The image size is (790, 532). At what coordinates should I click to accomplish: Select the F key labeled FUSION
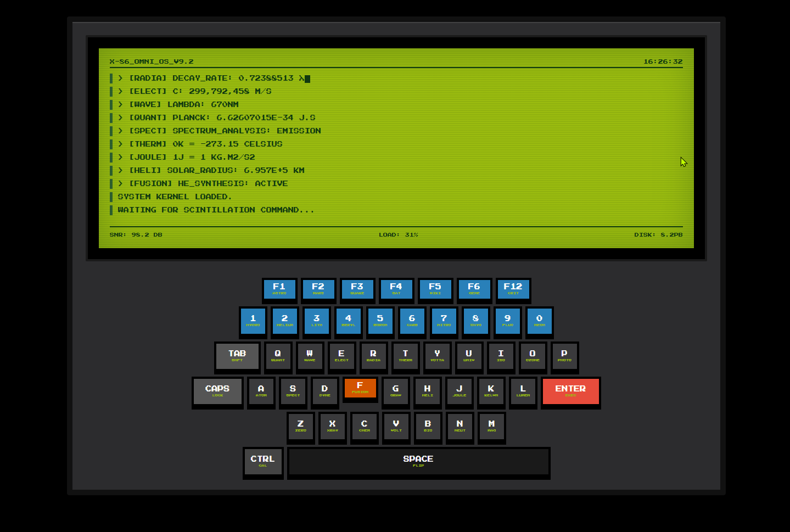pos(360,388)
